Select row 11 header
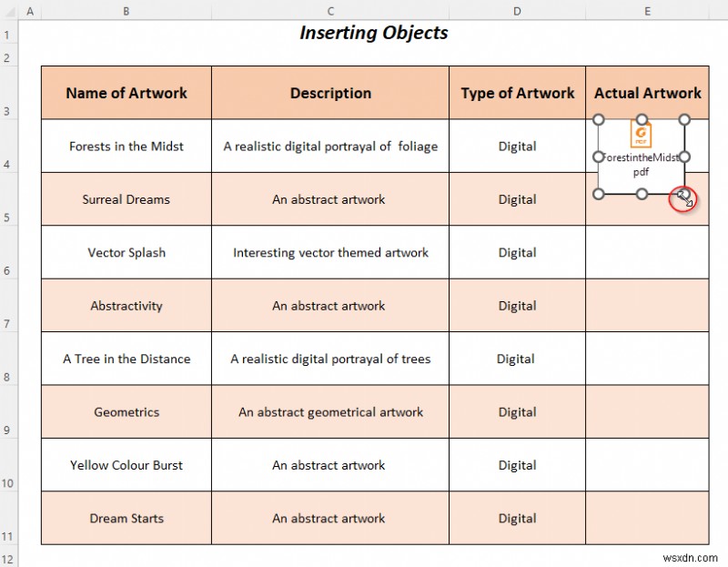Image resolution: width=728 pixels, height=567 pixels. pos(8,518)
